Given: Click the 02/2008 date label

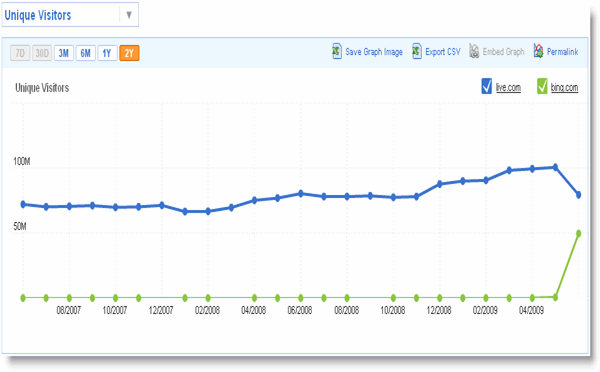Looking at the screenshot, I should [x=207, y=310].
